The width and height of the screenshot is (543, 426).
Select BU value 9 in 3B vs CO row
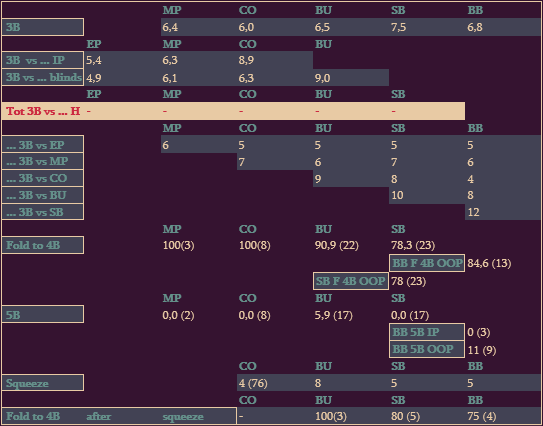click(318, 179)
